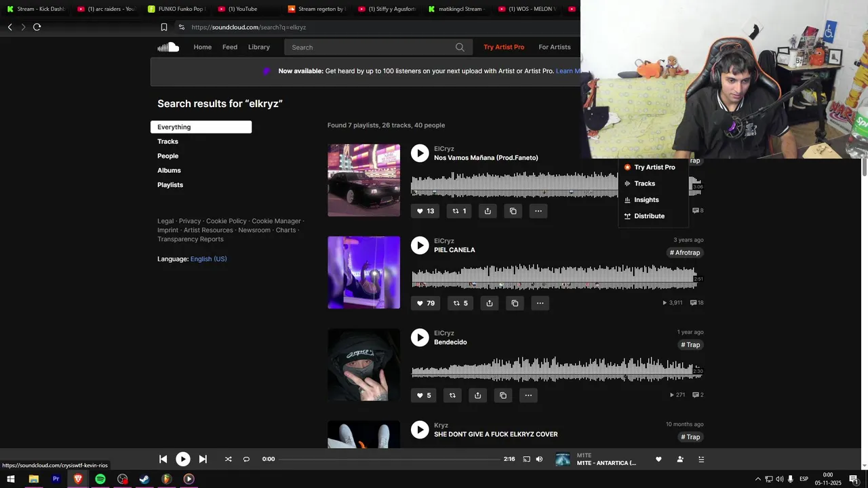This screenshot has height=488, width=868.
Task: Open Steam from the taskbar
Action: [x=144, y=479]
